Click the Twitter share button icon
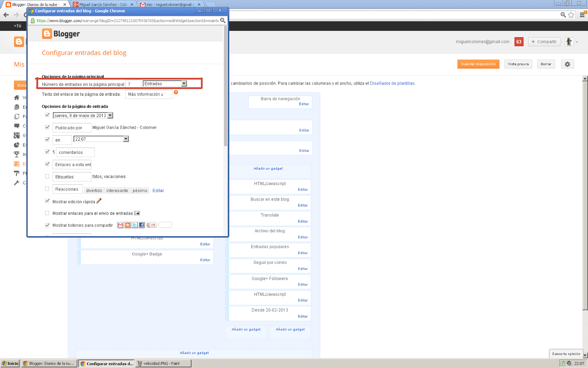The height and width of the screenshot is (368, 588). click(x=135, y=225)
